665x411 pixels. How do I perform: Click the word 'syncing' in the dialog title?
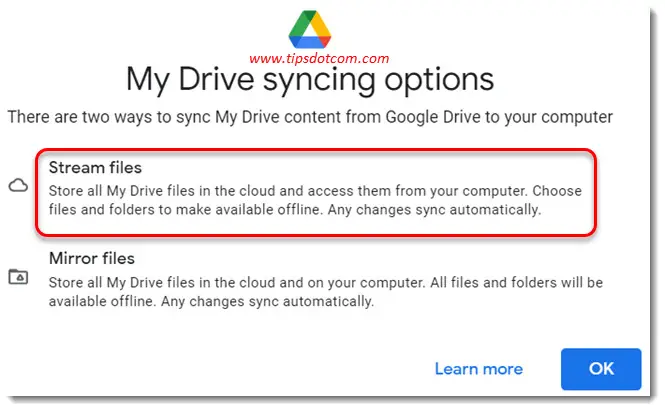click(x=319, y=81)
